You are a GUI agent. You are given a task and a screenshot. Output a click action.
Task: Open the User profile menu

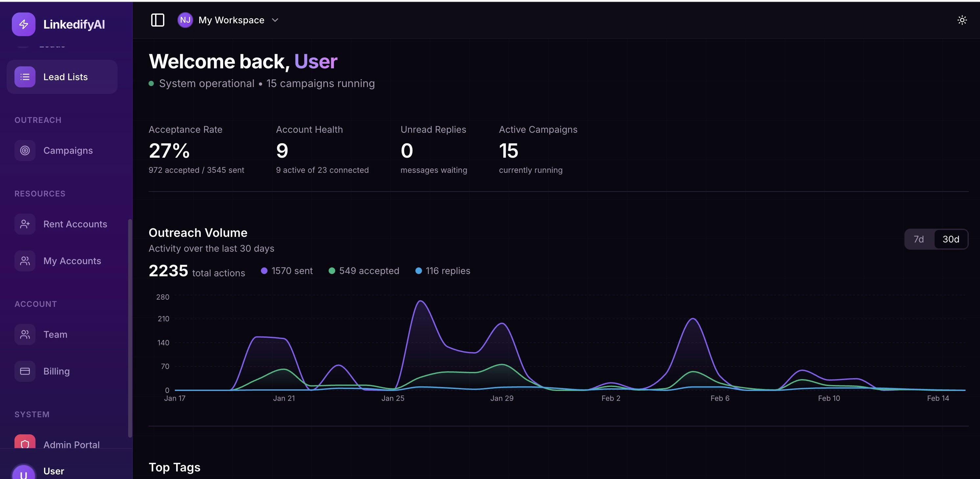click(53, 471)
